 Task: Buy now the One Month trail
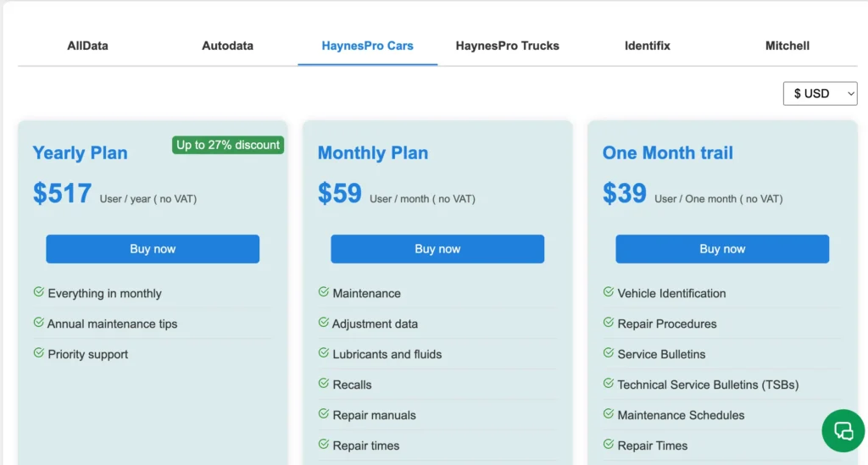[722, 249]
